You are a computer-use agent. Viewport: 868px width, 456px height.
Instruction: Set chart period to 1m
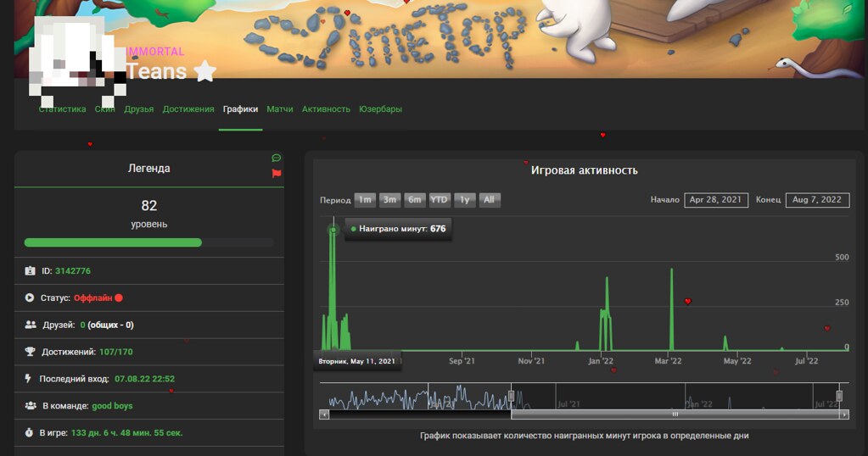point(365,200)
